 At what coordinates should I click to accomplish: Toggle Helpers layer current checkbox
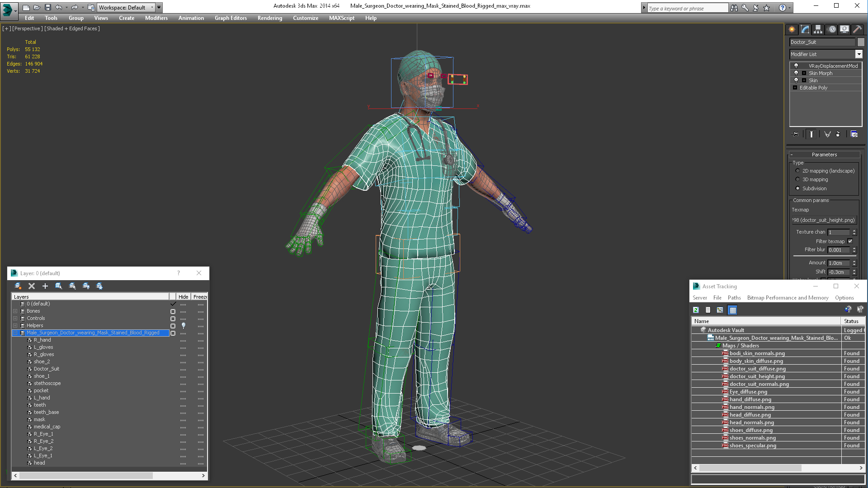tap(173, 326)
